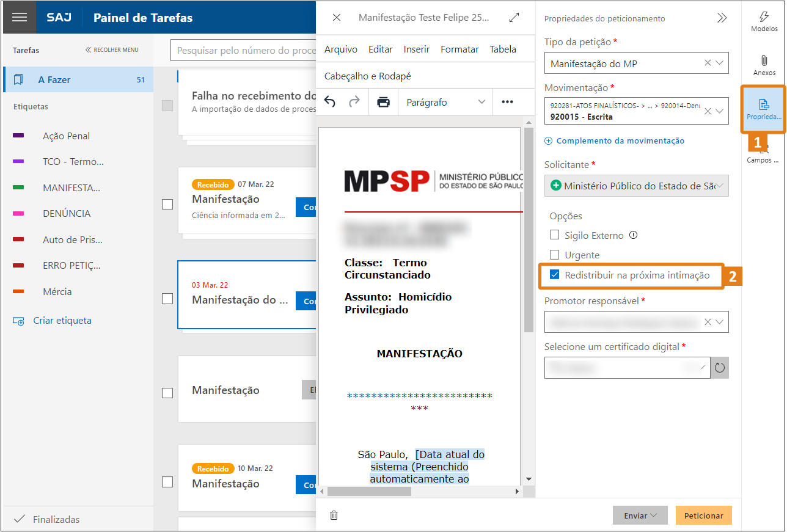Enable the Sigilo Externo checkbox
Screen dimensions: 787x532
tap(555, 235)
